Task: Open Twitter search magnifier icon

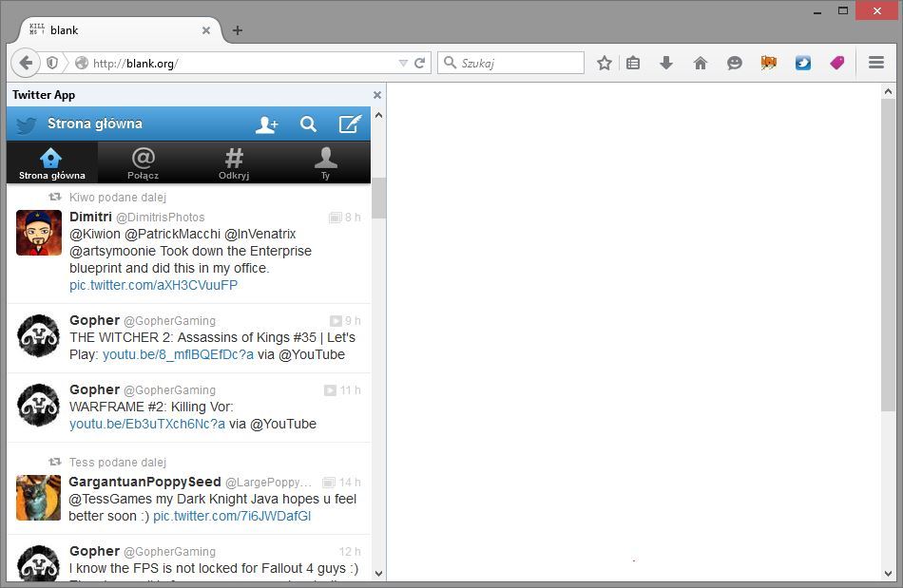Action: click(x=308, y=123)
